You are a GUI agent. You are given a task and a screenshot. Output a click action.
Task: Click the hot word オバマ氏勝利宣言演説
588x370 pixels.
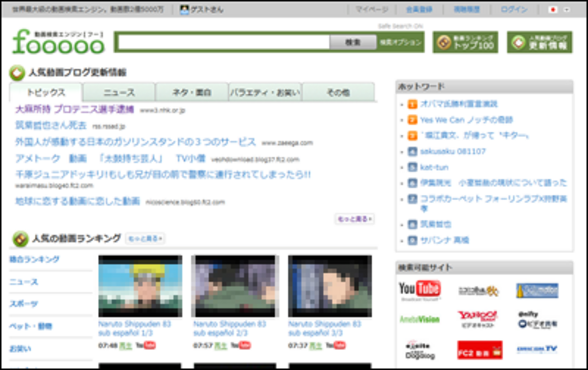point(459,104)
